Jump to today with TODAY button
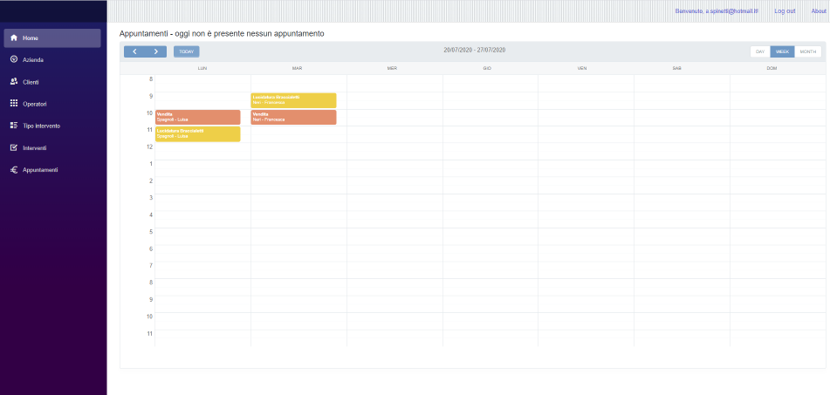The height and width of the screenshot is (395, 830). coord(186,51)
